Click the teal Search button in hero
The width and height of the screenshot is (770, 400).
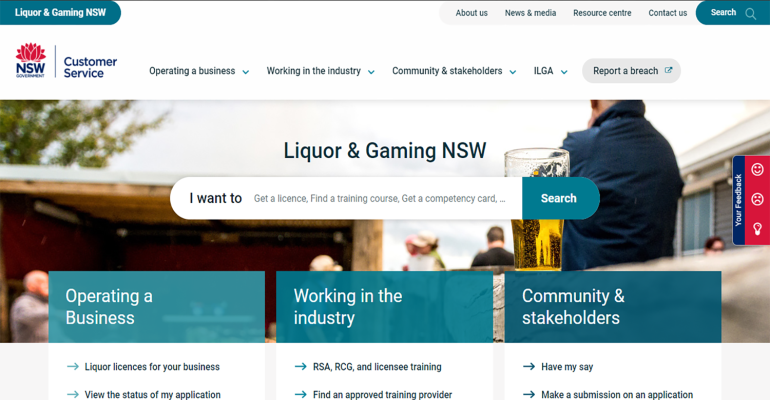coord(560,198)
